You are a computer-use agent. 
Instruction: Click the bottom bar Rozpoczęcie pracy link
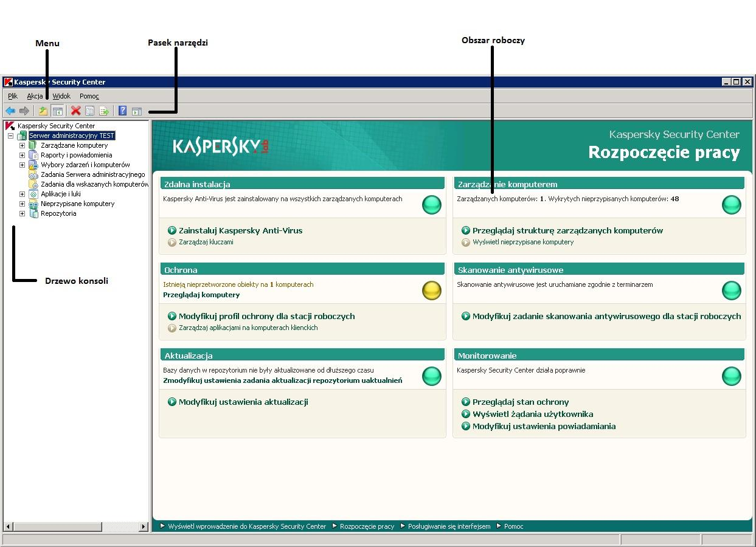point(367,526)
